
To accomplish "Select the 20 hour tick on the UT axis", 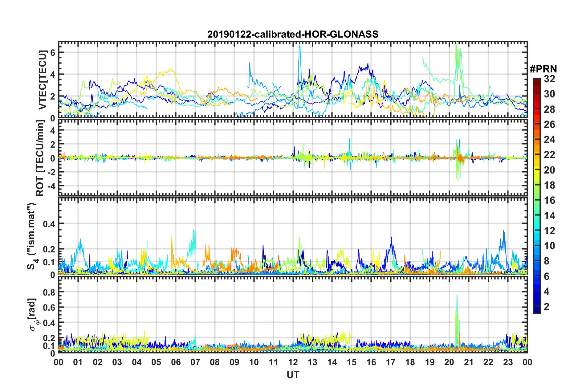I will point(449,362).
